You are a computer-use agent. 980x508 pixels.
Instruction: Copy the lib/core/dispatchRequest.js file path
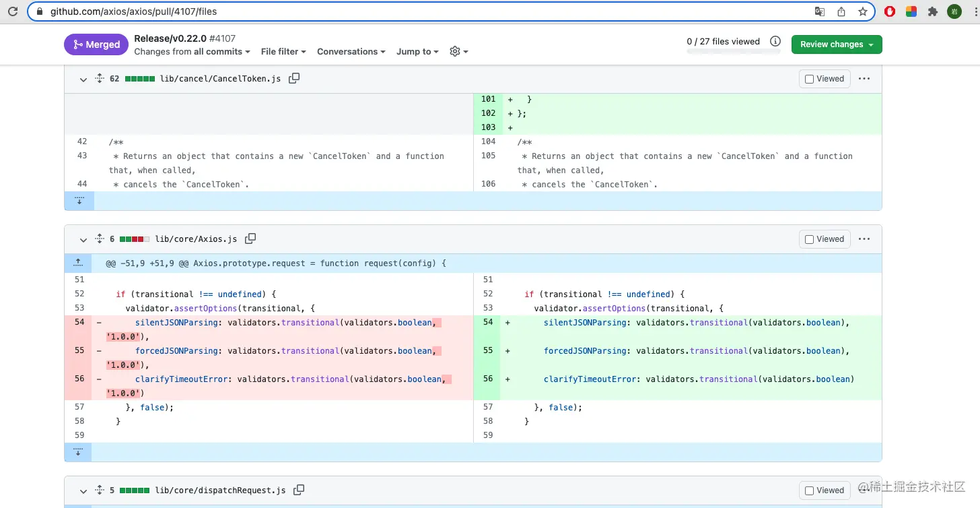pyautogui.click(x=299, y=490)
